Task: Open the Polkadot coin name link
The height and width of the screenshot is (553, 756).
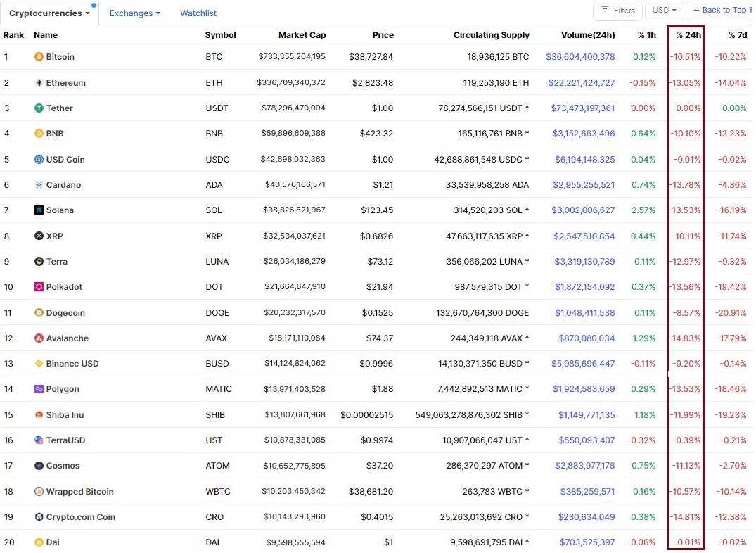Action: pyautogui.click(x=64, y=287)
